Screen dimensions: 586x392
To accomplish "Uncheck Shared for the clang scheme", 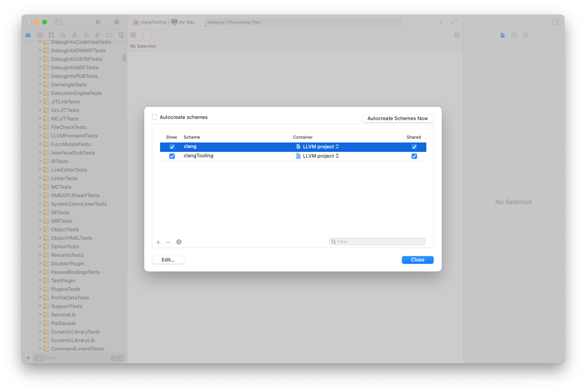I will tap(414, 147).
